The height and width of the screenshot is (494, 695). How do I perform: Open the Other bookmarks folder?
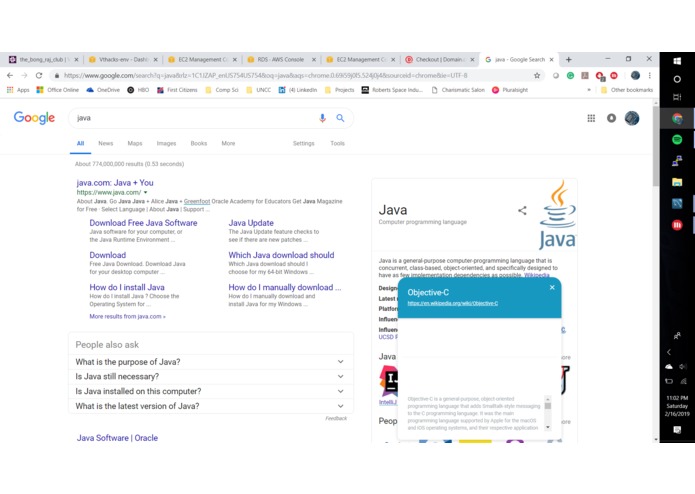pos(627,90)
